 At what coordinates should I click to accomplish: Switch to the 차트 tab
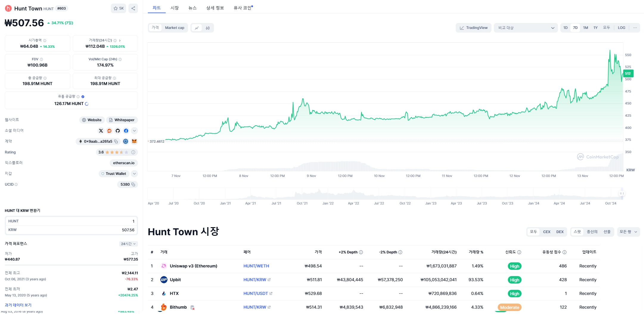click(156, 8)
